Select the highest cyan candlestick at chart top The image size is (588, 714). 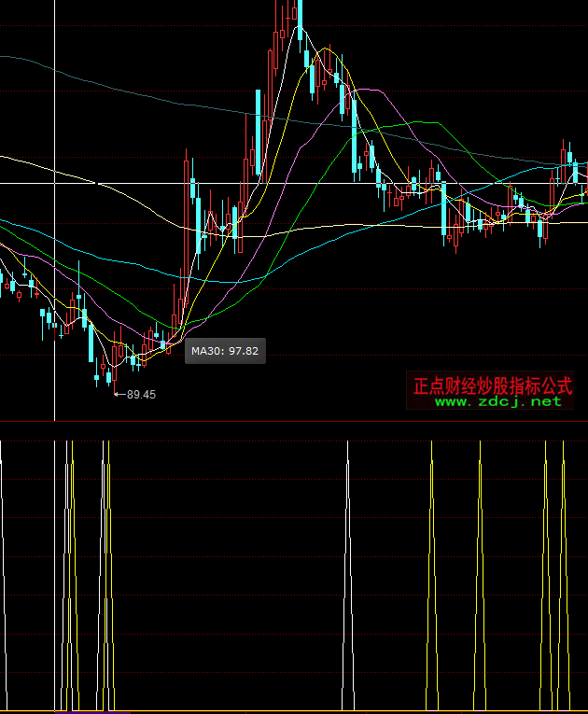pyautogui.click(x=299, y=23)
